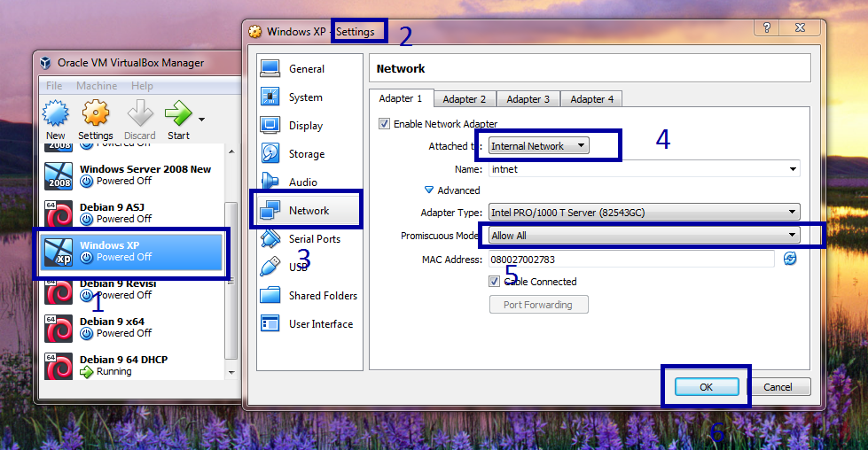Screen dimensions: 868x450
Task: Click the New machine icon in VirtualBox Manager
Action: click(x=55, y=114)
